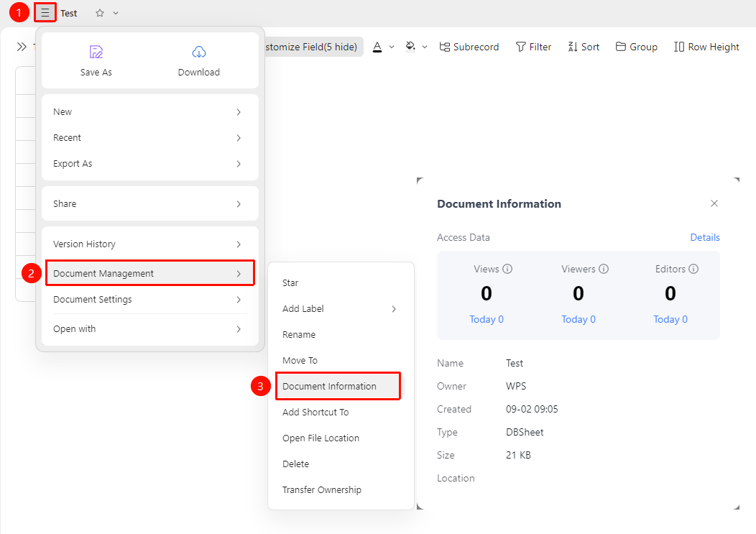Open the Open with submenu
This screenshot has height=534, width=756.
(150, 329)
